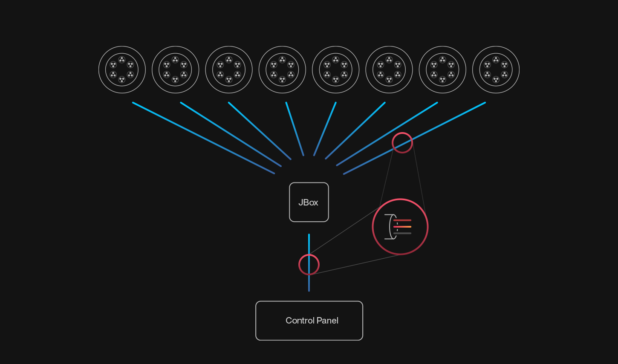Select the seventh circular connector icon
Image resolution: width=618 pixels, height=364 pixels.
[x=442, y=69]
